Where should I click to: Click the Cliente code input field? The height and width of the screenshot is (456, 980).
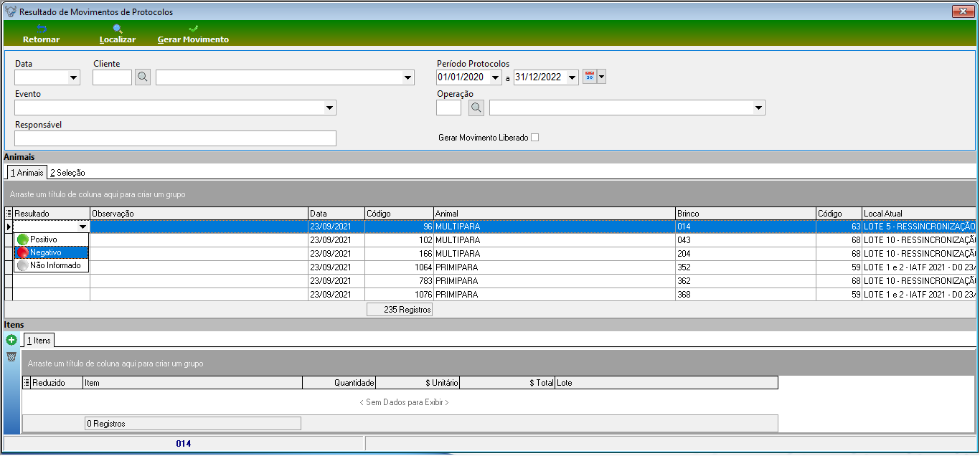pos(113,77)
